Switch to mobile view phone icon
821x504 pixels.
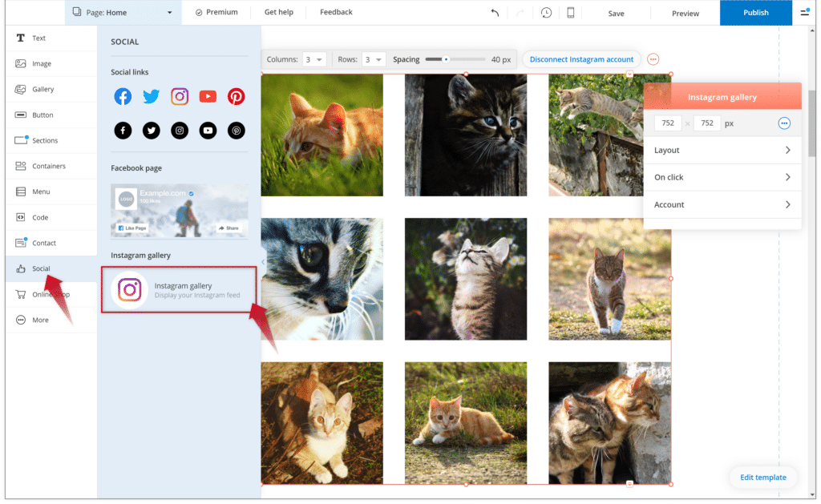tap(571, 13)
